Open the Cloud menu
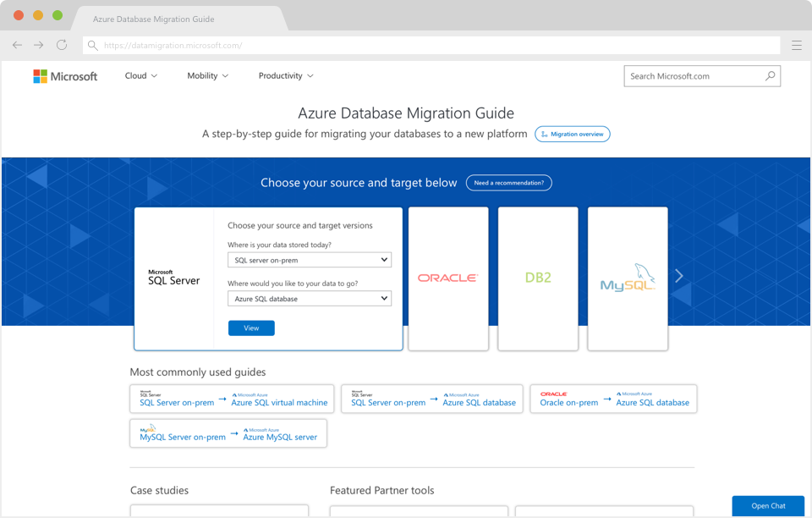Screen dimensions: 812x518 point(141,75)
